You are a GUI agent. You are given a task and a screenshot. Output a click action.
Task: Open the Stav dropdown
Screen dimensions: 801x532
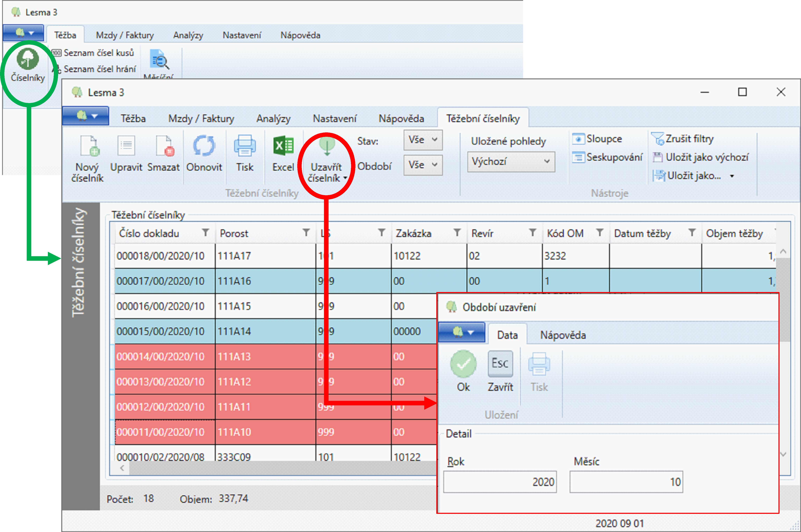[423, 140]
